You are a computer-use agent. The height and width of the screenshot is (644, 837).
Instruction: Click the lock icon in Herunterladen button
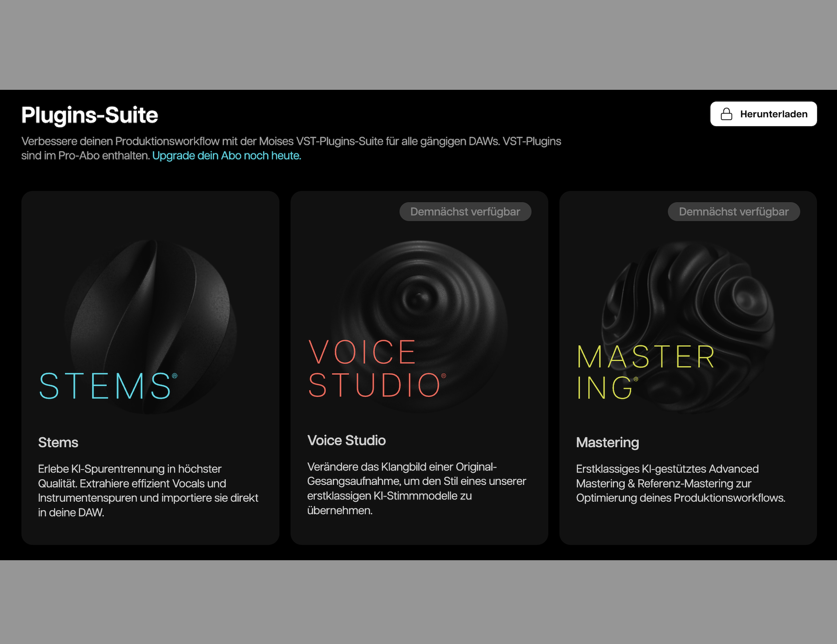(x=727, y=114)
